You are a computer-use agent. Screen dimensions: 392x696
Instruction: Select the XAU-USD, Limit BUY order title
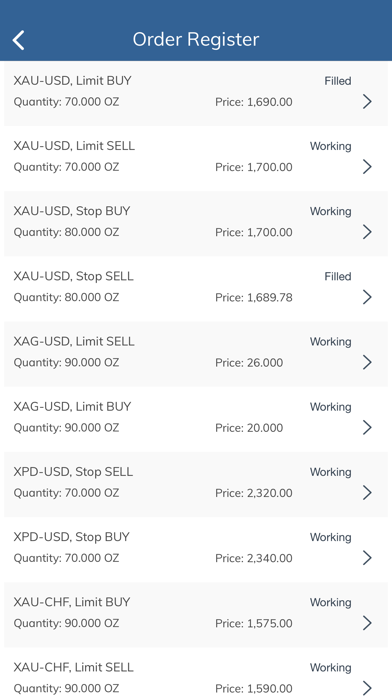pos(72,81)
